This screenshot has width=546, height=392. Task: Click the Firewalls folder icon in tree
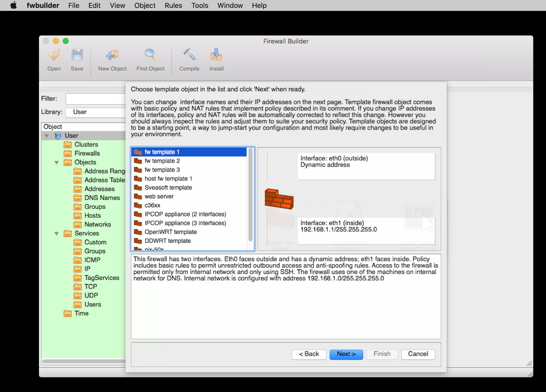[68, 153]
